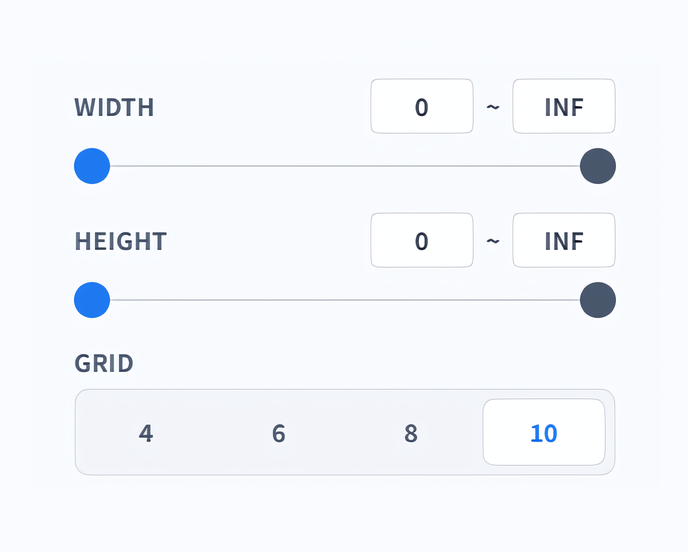
Task: Choose grid size 8
Action: [411, 433]
